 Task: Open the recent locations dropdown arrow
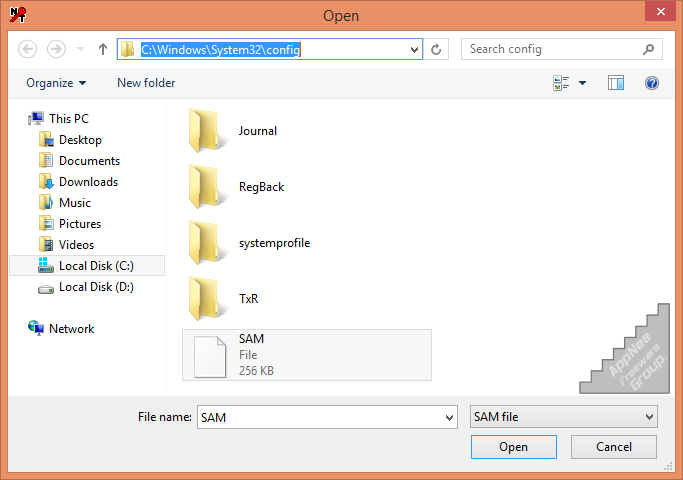point(80,49)
